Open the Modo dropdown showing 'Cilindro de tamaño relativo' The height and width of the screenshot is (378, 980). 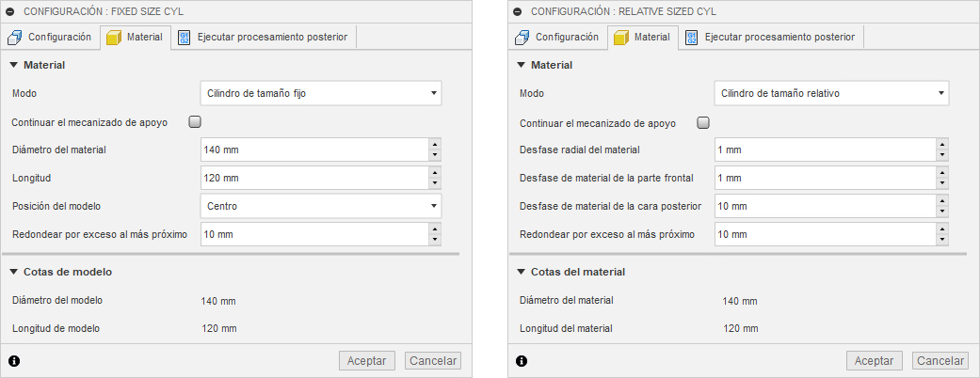pos(831,93)
